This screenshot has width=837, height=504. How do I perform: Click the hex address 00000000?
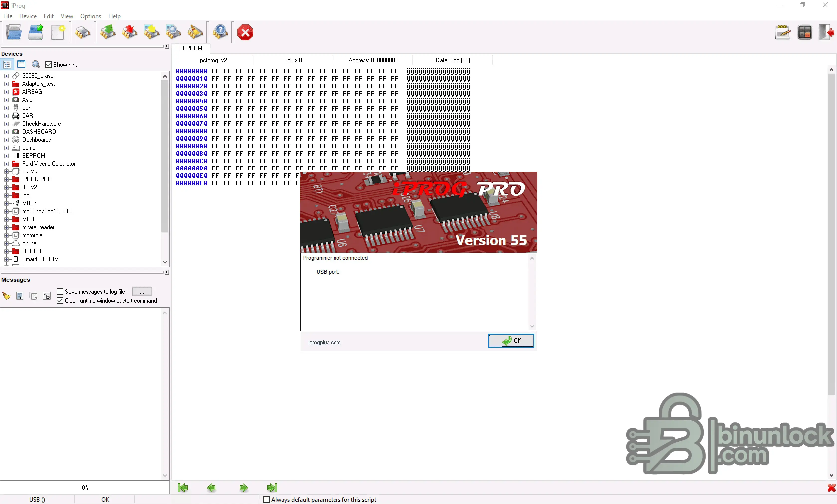(x=192, y=71)
